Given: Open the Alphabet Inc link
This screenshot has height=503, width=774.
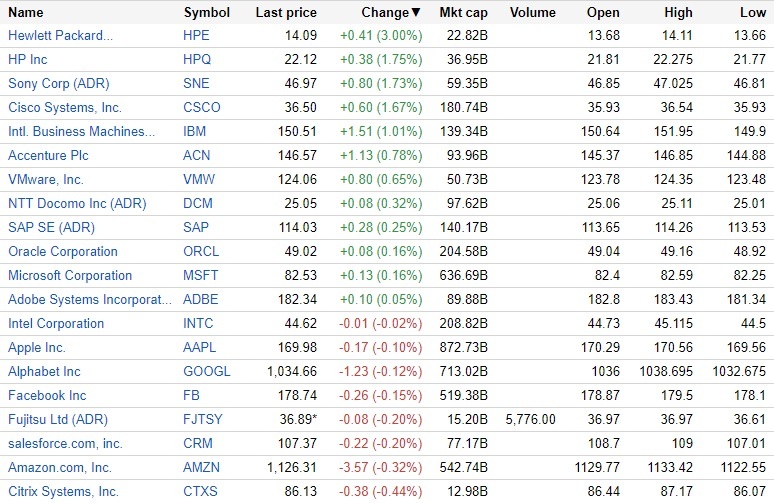Looking at the screenshot, I should [x=44, y=372].
